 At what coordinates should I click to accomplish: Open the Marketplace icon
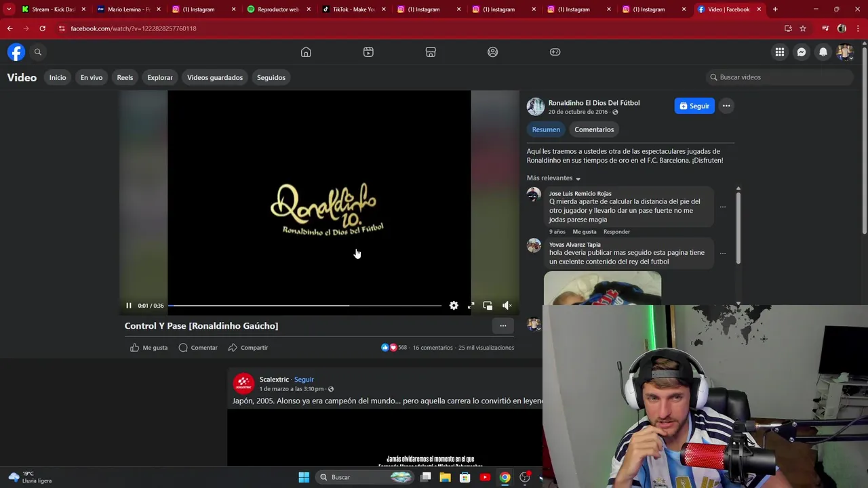tap(431, 52)
